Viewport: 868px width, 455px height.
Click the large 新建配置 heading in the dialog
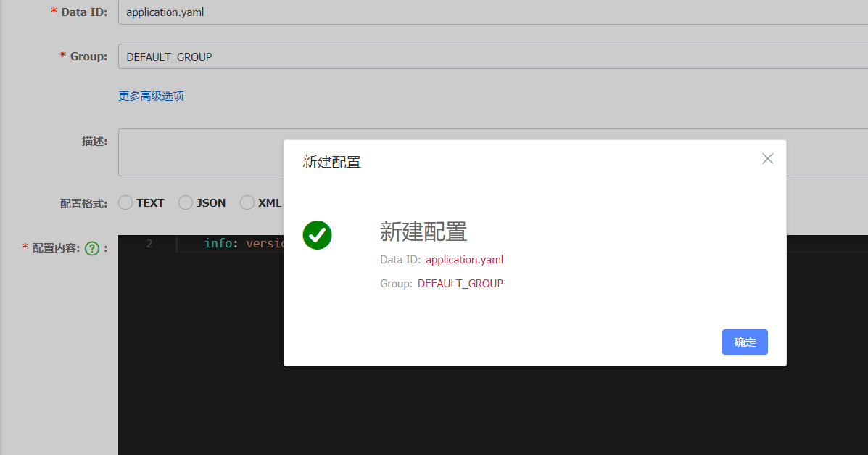pos(423,231)
